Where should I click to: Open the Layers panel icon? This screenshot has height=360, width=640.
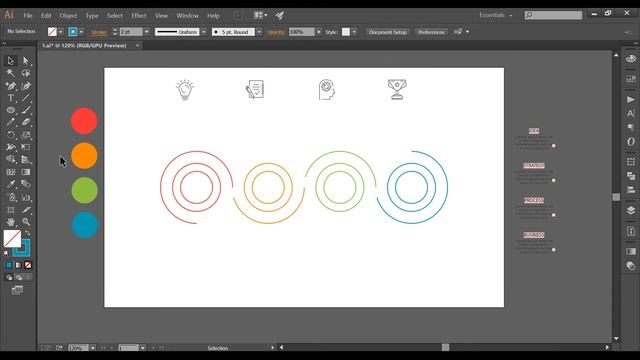pyautogui.click(x=631, y=211)
